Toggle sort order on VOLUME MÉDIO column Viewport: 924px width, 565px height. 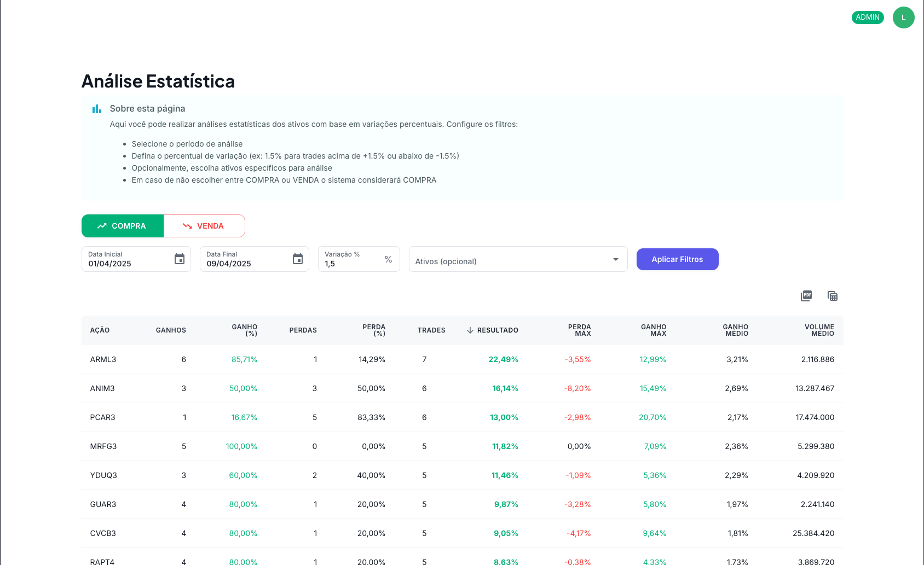[819, 330]
